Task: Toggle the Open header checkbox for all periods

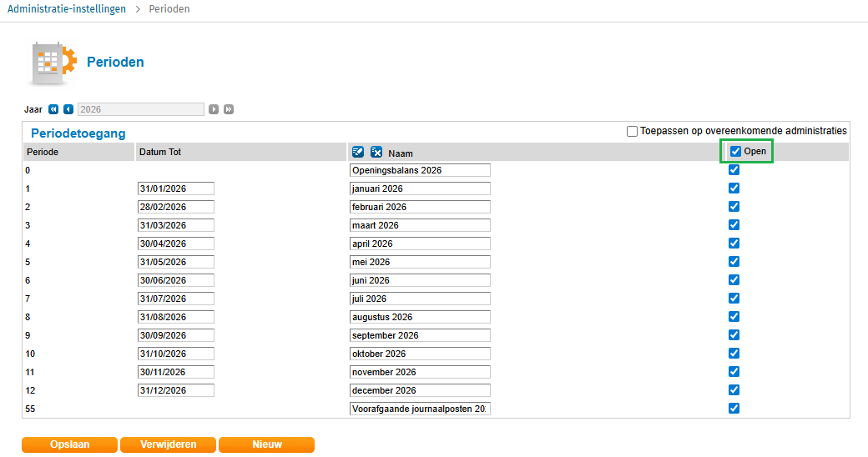Action: coord(735,152)
